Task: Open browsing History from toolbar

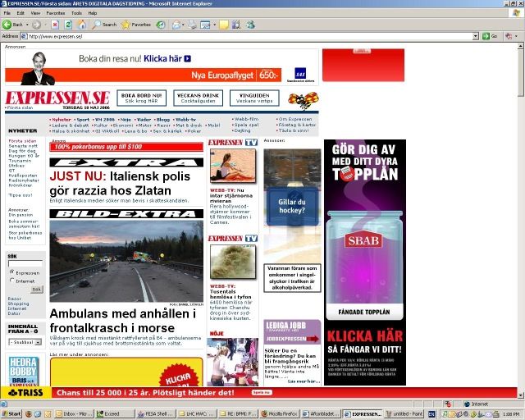Action: pos(161,25)
